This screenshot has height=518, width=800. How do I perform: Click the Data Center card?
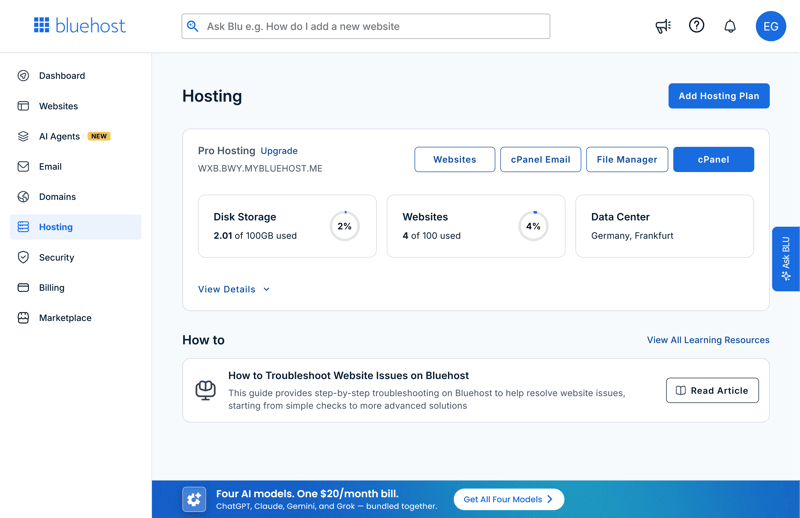coord(664,226)
